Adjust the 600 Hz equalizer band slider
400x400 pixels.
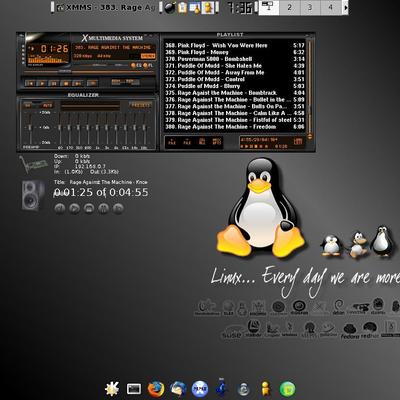88,128
